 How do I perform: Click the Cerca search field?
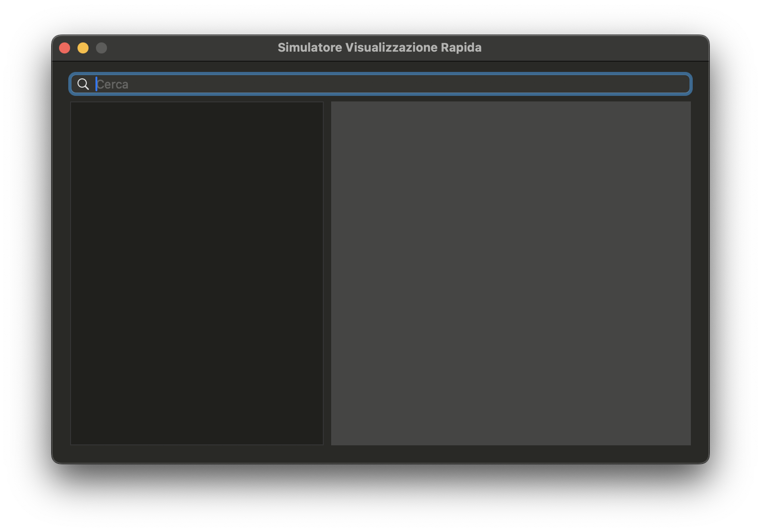click(x=380, y=84)
